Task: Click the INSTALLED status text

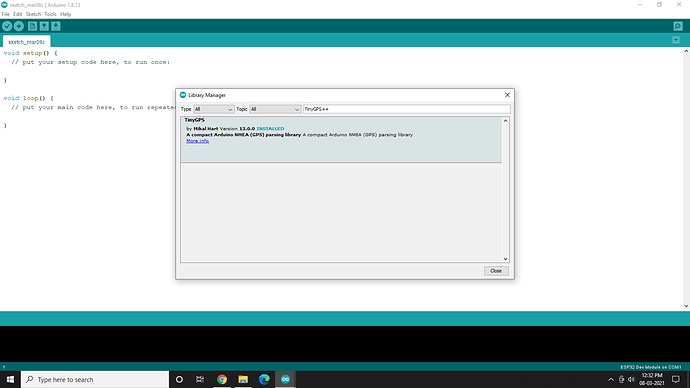Action: tap(270, 128)
